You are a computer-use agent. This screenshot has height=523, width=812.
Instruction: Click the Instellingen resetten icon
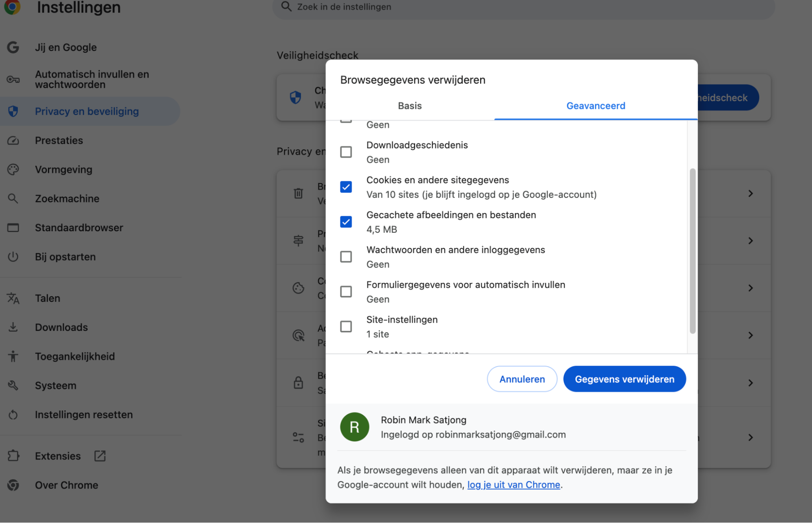(13, 414)
